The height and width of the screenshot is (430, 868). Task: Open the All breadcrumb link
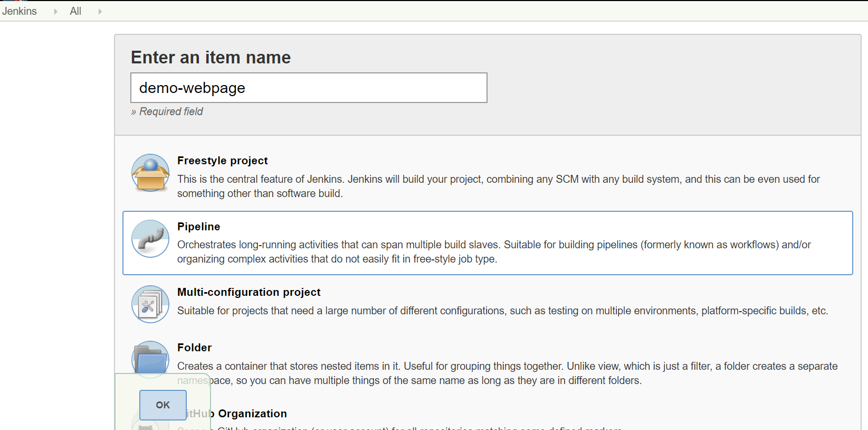pos(75,11)
